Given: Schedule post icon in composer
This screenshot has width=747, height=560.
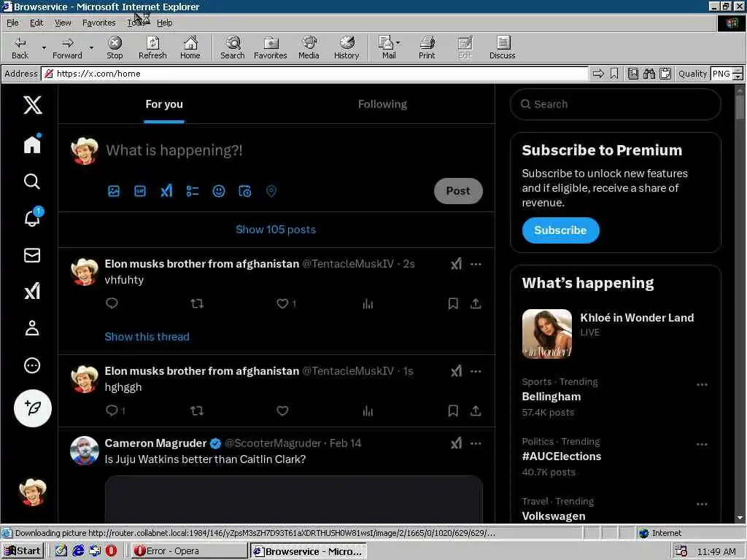Looking at the screenshot, I should pos(245,192).
